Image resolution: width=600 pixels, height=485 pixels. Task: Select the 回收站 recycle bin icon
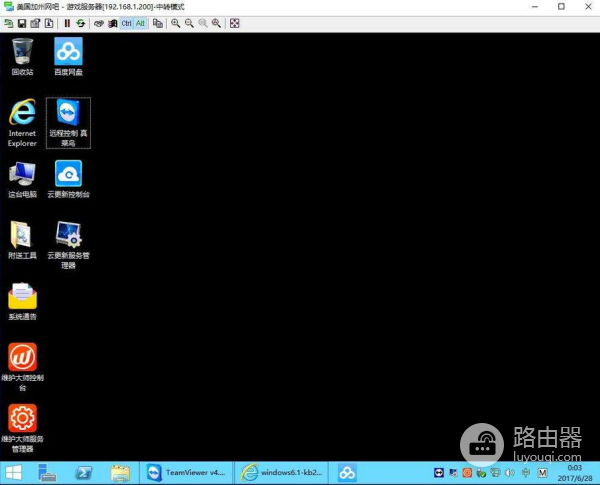22,52
